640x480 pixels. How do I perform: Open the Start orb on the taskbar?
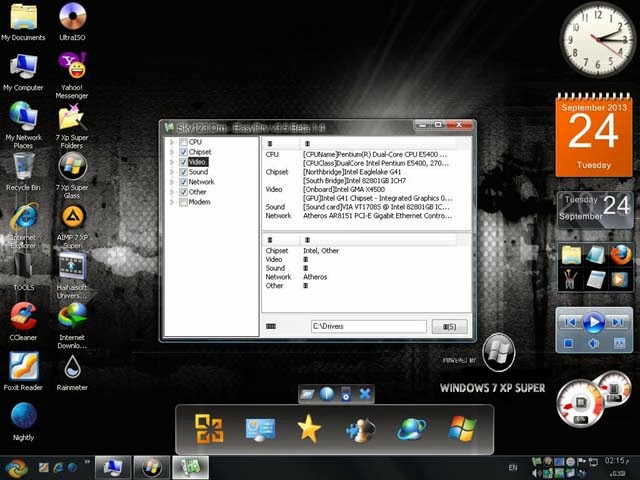tap(16, 467)
